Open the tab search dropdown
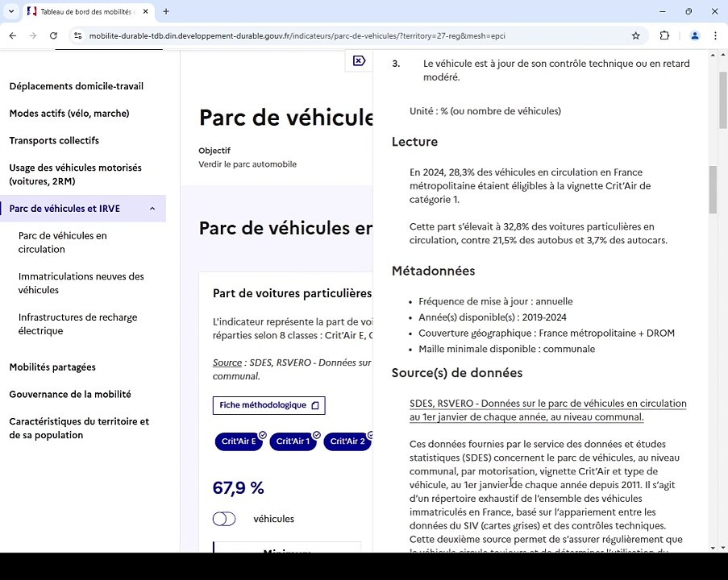 [11, 11]
